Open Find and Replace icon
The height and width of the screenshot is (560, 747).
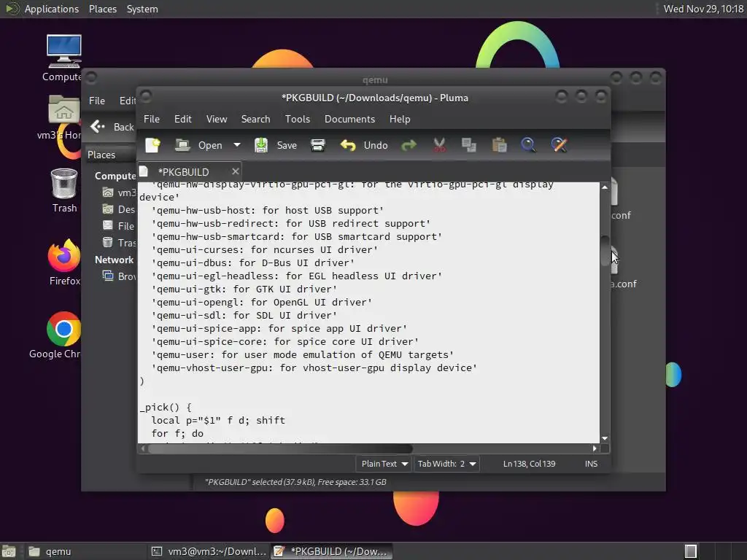tap(560, 145)
